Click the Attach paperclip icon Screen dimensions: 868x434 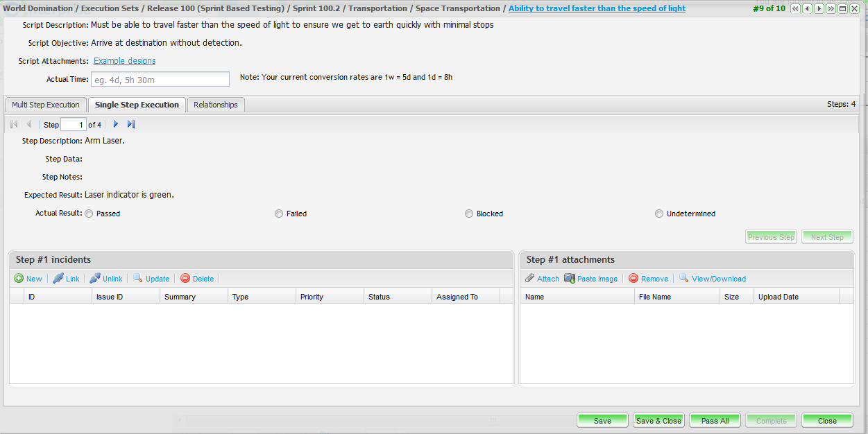(530, 279)
